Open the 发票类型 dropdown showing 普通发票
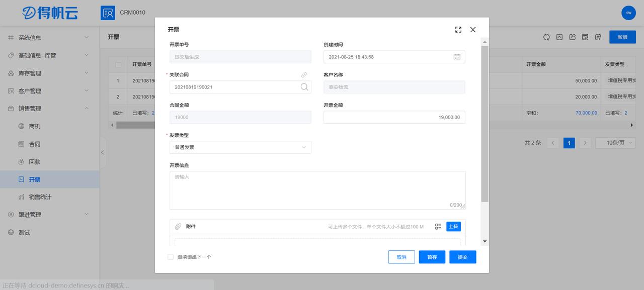The height and width of the screenshot is (290, 644). 240,147
